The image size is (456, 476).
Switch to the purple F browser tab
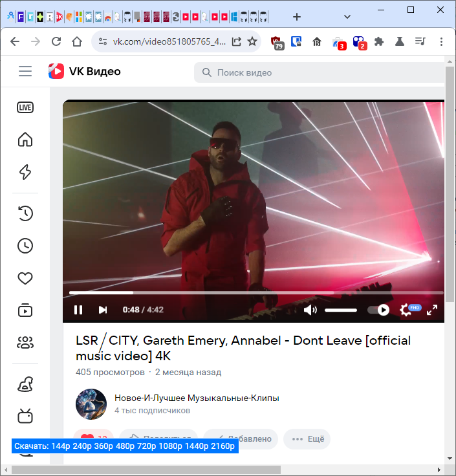tap(20, 17)
